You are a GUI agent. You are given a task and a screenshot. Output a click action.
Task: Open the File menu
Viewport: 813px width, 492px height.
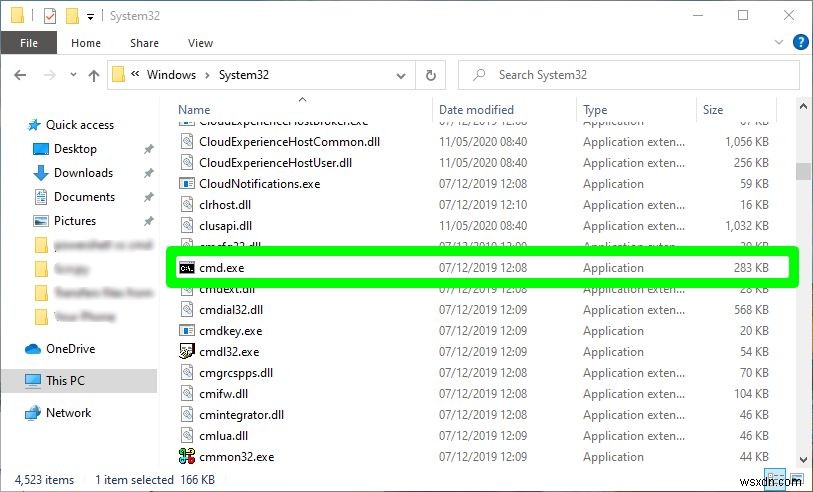pyautogui.click(x=29, y=43)
